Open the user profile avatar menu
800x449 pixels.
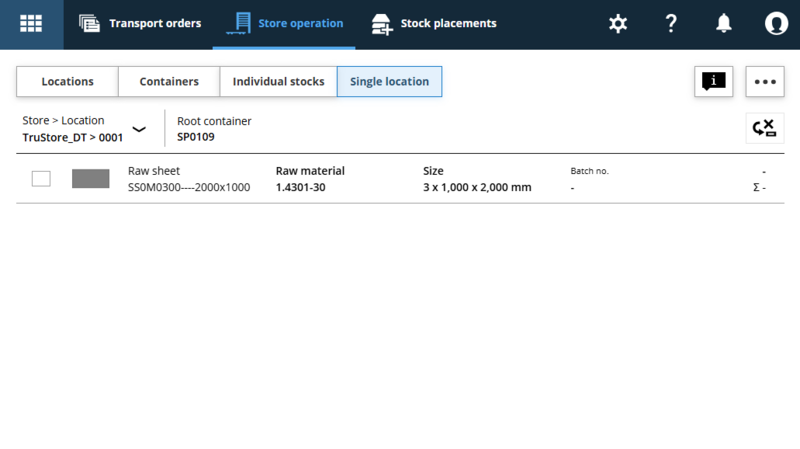776,23
